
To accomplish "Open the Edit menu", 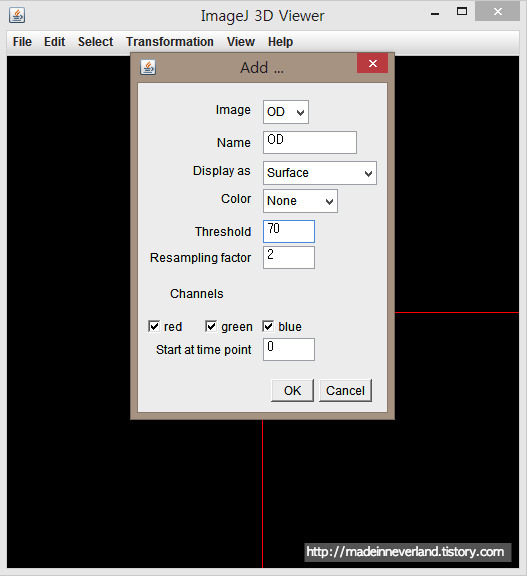I will click(54, 42).
